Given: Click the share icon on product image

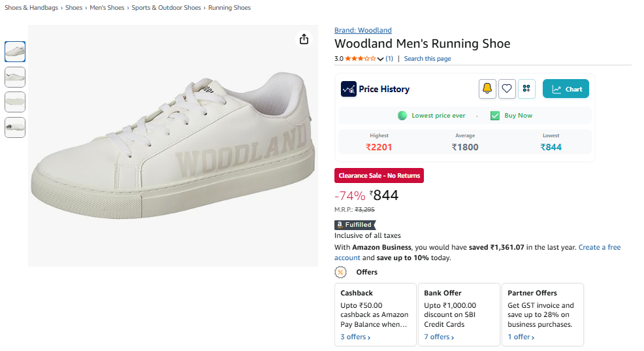Looking at the screenshot, I should point(304,39).
